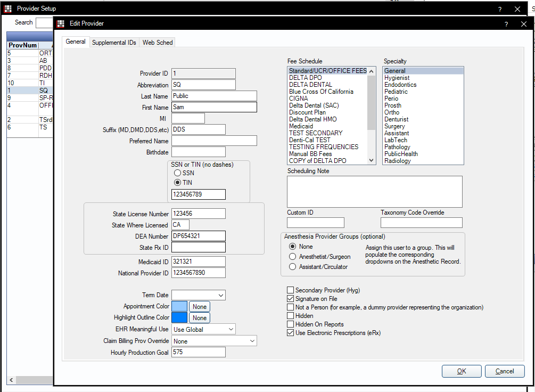The height and width of the screenshot is (392, 535).
Task: Click the Edit Provider window icon
Action: tap(61, 23)
